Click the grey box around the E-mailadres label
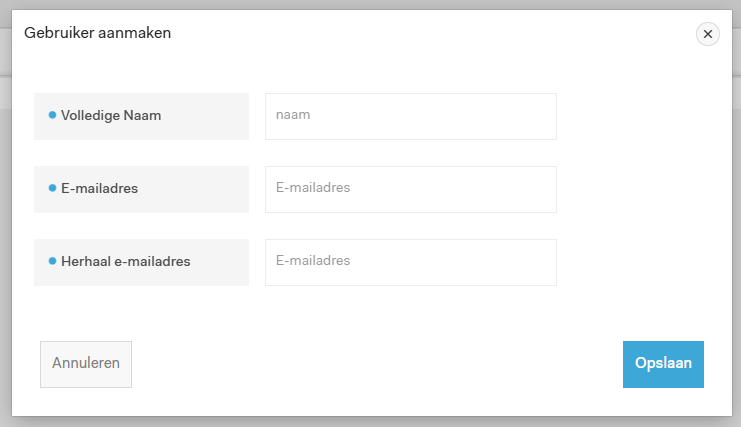The height and width of the screenshot is (427, 741). [x=141, y=189]
